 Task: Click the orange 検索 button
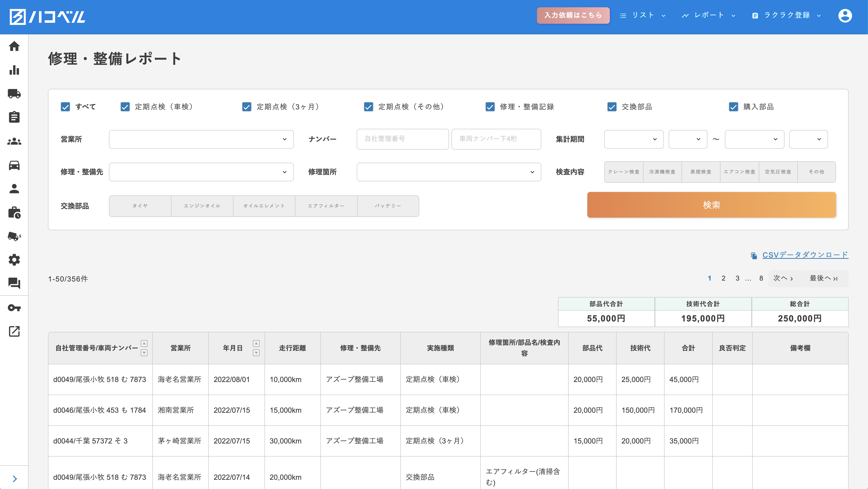point(711,205)
